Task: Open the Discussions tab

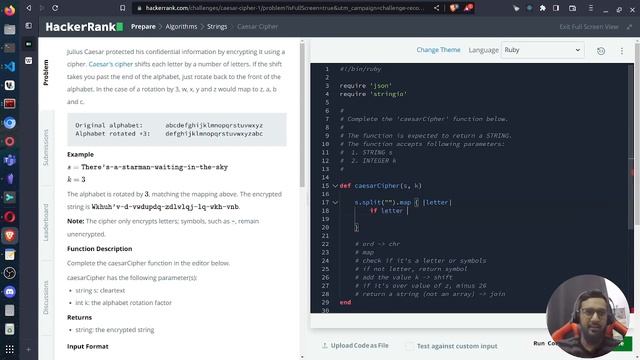Action: pos(46,298)
